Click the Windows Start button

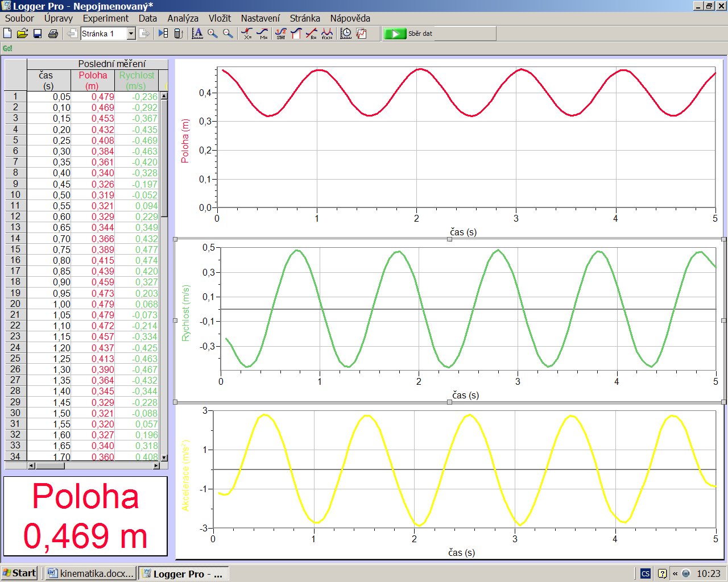click(x=19, y=573)
